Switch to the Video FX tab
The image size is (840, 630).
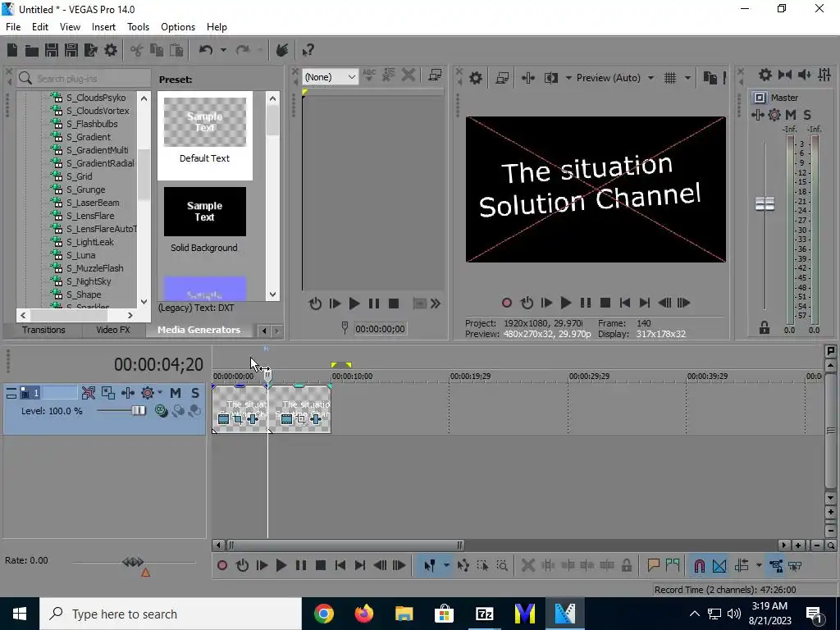pyautogui.click(x=113, y=330)
